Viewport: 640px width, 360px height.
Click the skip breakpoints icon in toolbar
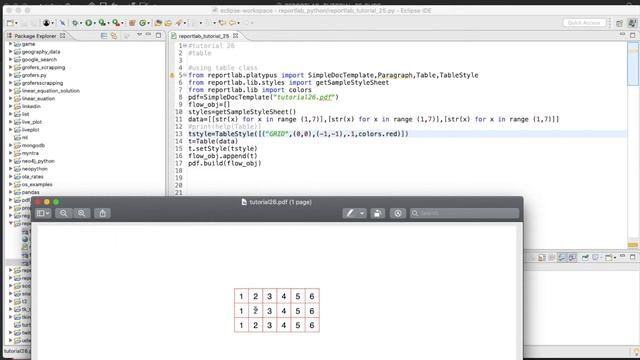(x=62, y=23)
